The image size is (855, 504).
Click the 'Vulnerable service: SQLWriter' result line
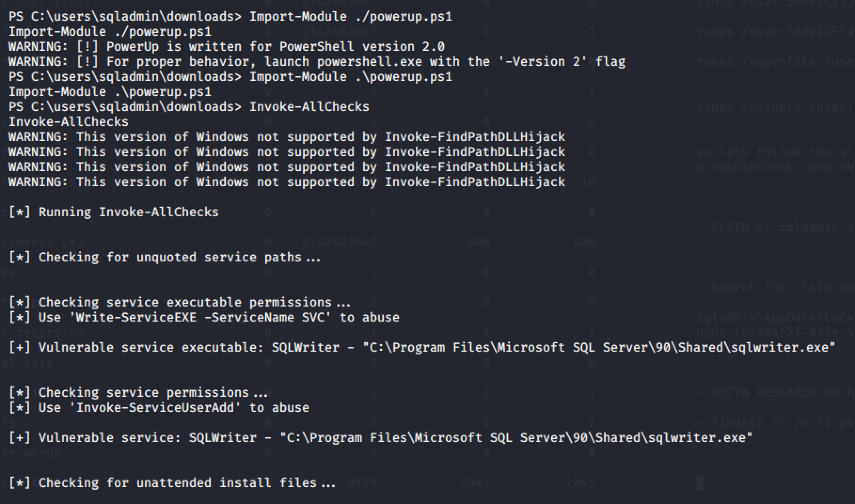[x=380, y=438]
